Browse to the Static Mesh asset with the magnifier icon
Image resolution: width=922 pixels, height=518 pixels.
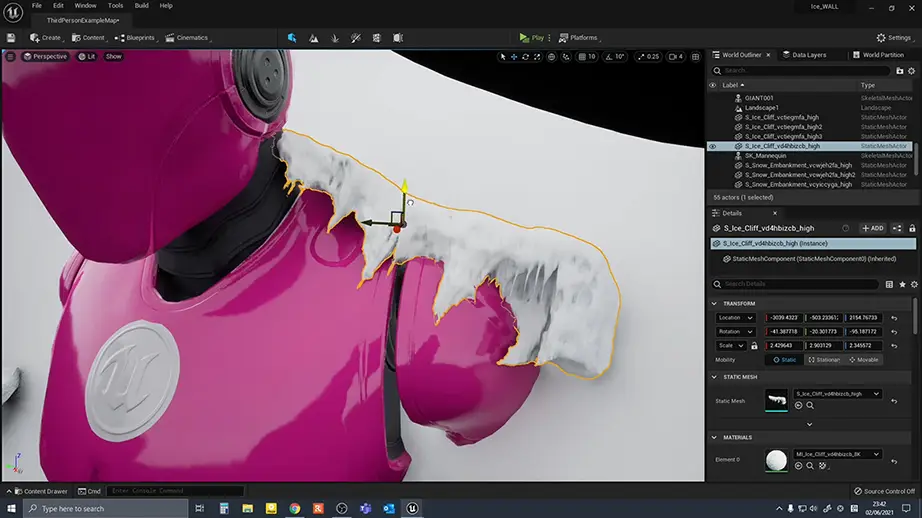coord(810,405)
